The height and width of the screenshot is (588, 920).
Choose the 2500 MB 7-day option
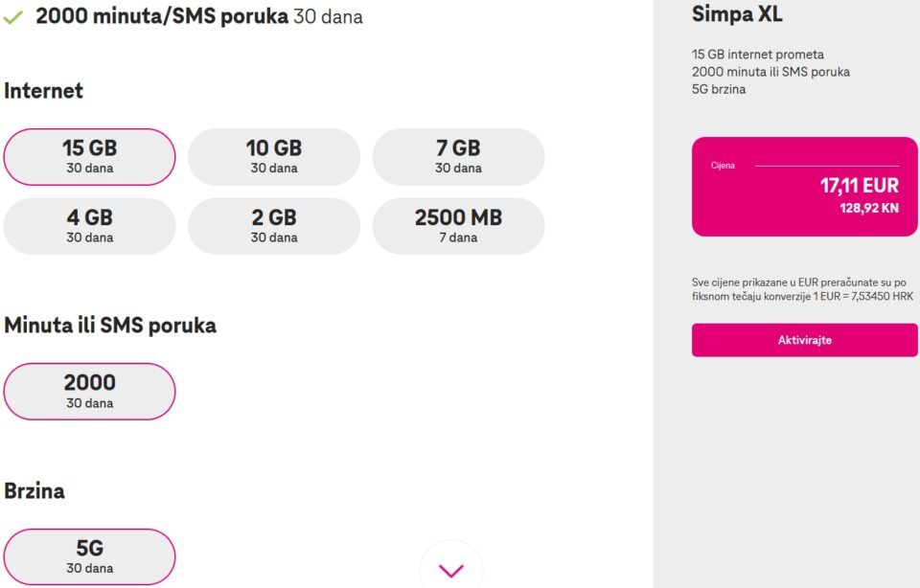point(459,226)
